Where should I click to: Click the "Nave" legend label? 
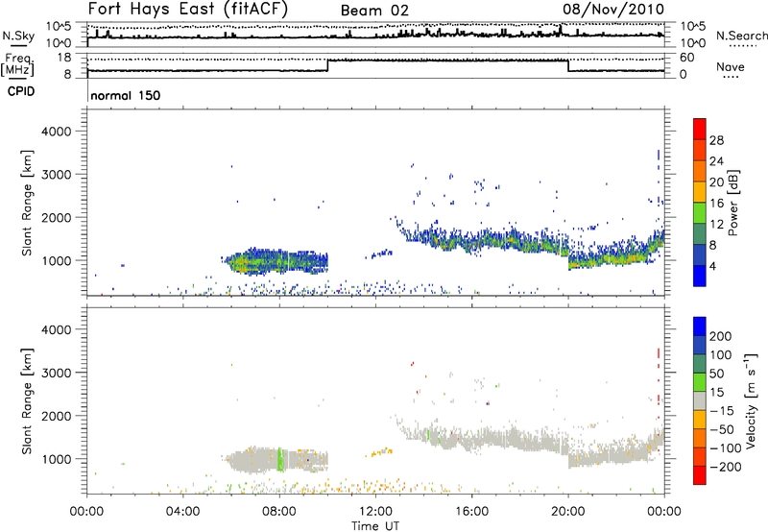click(731, 67)
